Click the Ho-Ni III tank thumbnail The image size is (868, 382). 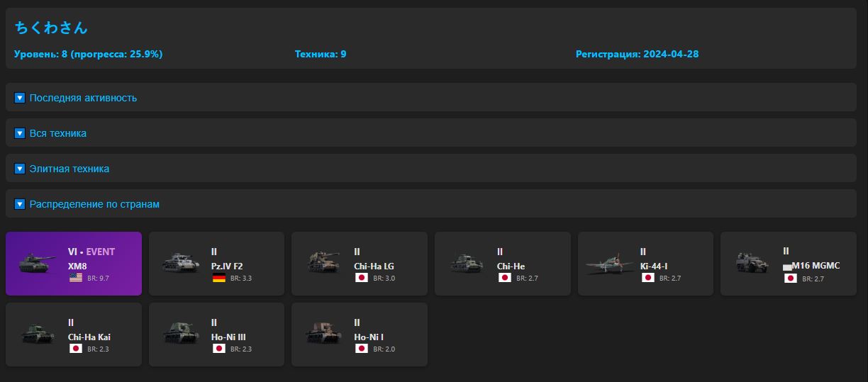click(180, 333)
